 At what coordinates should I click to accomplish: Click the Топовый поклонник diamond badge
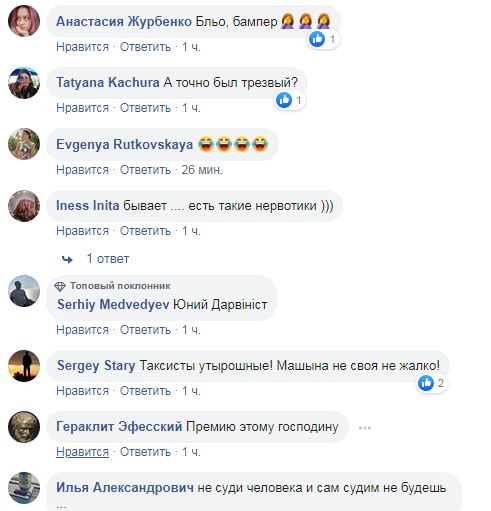(60, 286)
